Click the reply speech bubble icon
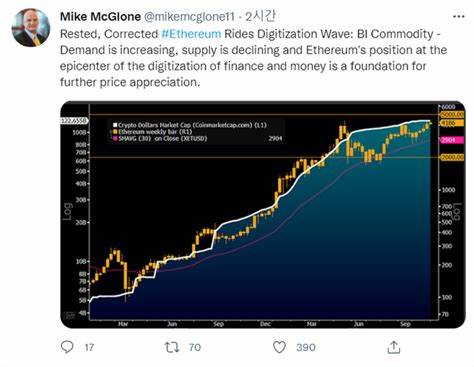 pyautogui.click(x=67, y=347)
